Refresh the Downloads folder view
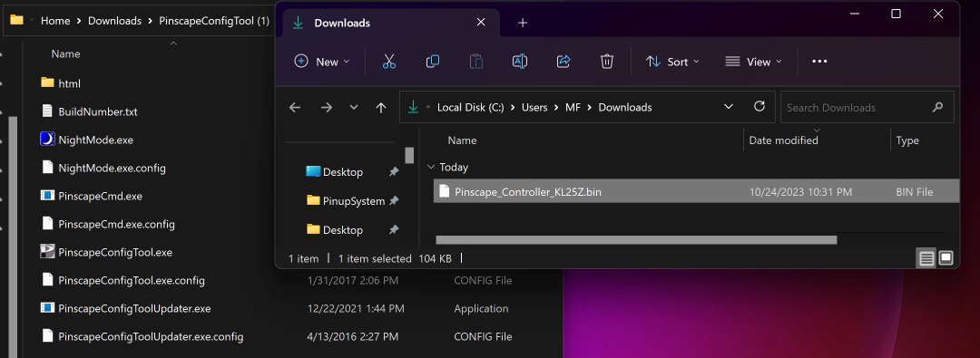This screenshot has height=358, width=980. 759,106
